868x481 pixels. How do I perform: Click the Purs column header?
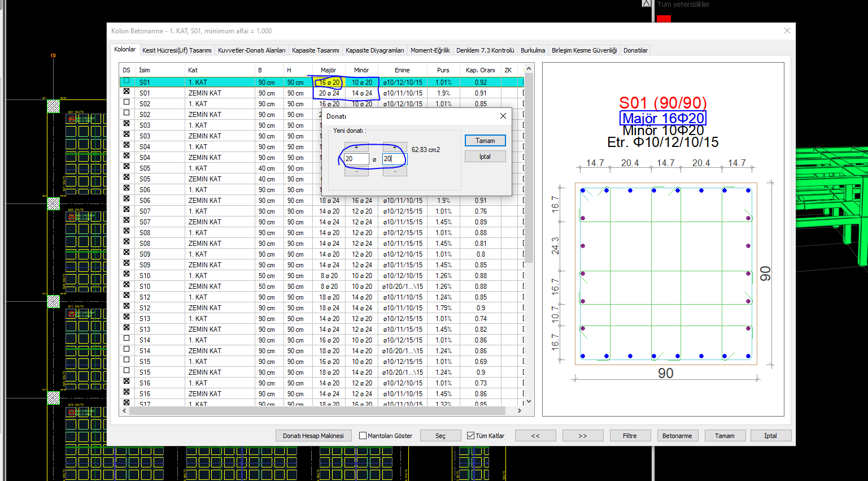tap(443, 70)
